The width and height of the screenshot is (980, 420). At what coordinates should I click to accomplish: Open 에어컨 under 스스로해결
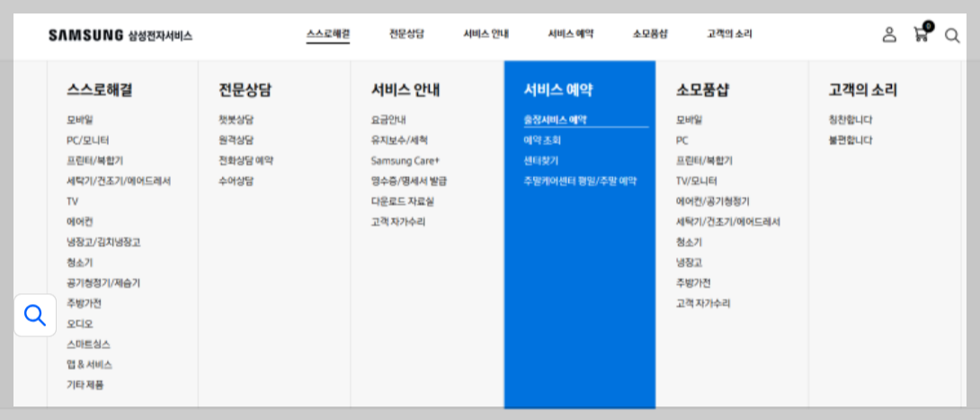(80, 222)
